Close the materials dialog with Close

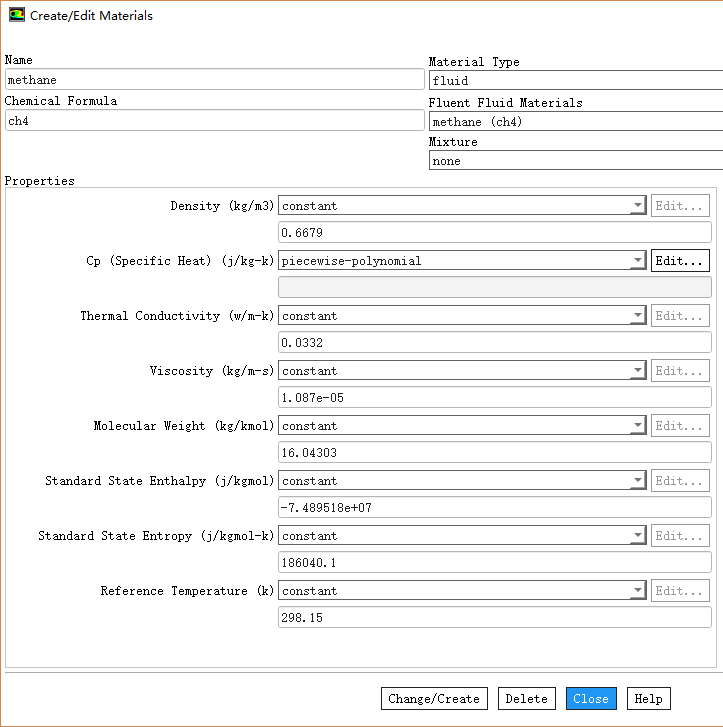click(591, 699)
